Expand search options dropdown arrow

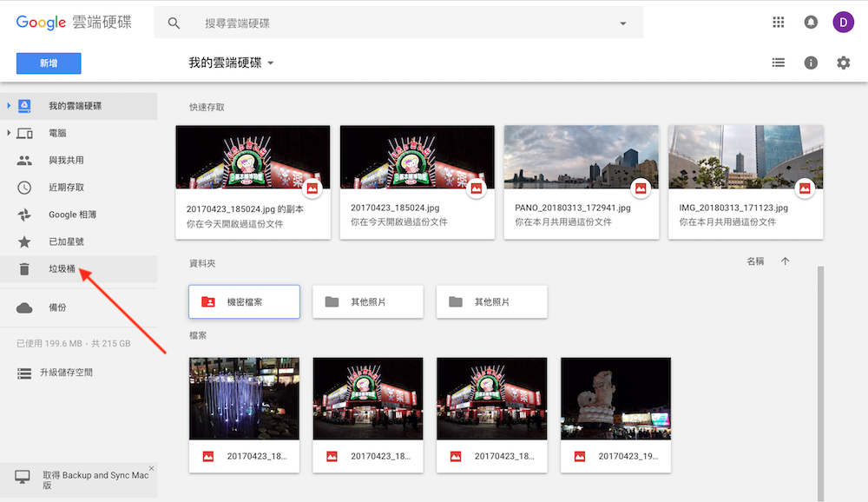(622, 23)
